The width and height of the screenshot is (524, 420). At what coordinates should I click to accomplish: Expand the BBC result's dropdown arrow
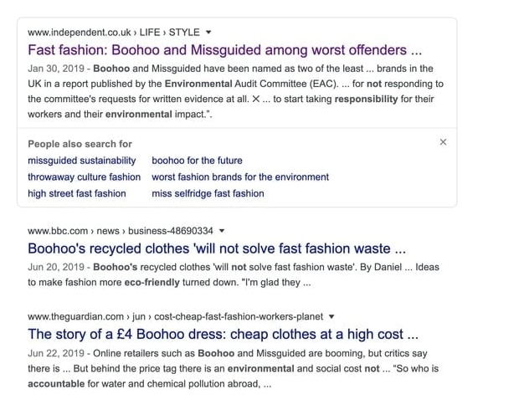[x=222, y=231]
